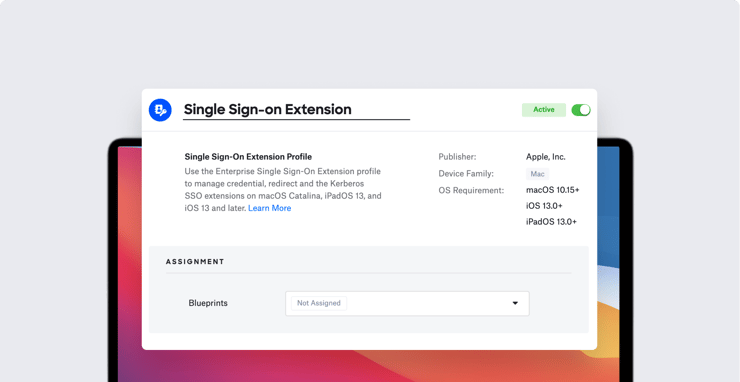Edit the Single Sign-on Extension title field
The width and height of the screenshot is (740, 382).
click(x=296, y=110)
